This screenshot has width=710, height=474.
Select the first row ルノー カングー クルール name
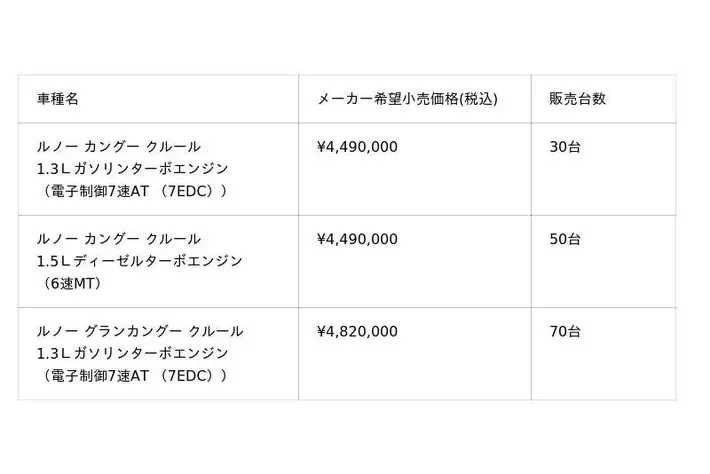click(x=119, y=147)
